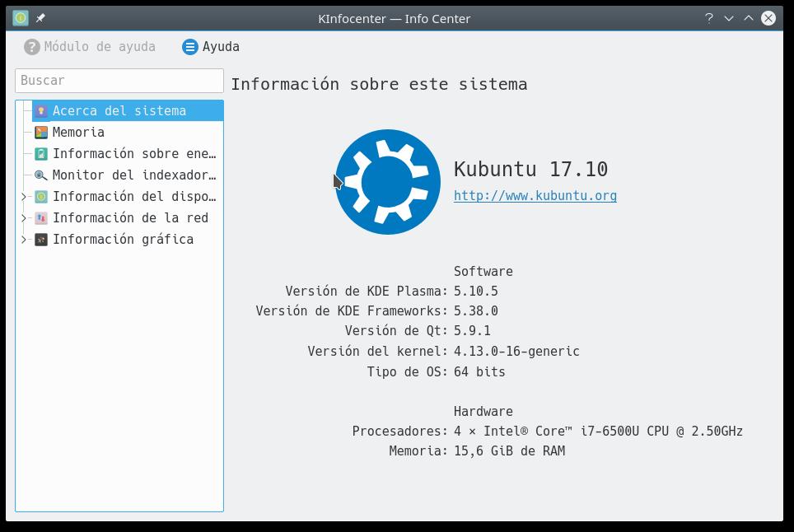This screenshot has width=794, height=532.
Task: Click the Información de la red icon
Action: 41,218
